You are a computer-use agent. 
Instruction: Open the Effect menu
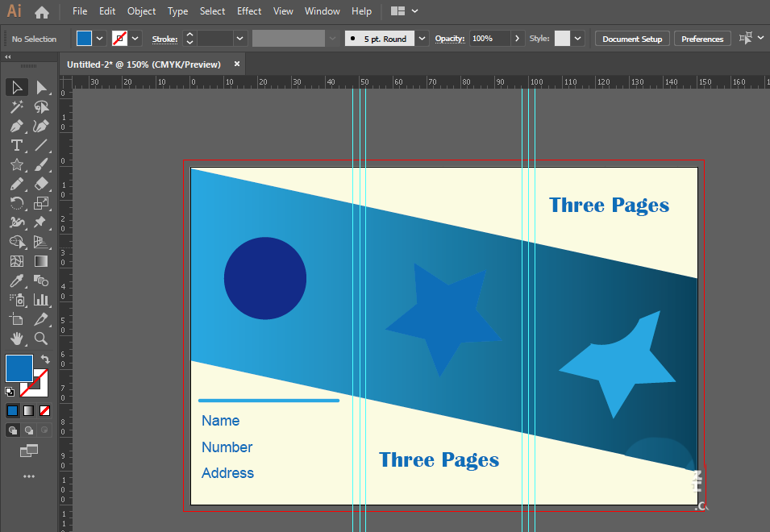(x=249, y=11)
